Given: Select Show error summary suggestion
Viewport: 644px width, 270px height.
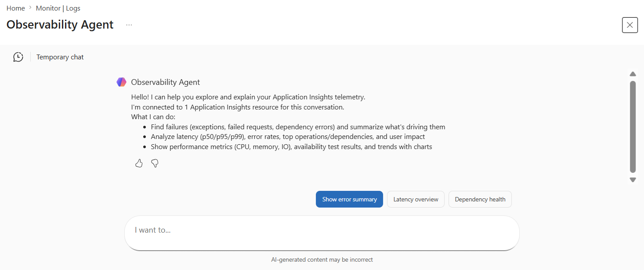Looking at the screenshot, I should click(x=349, y=199).
